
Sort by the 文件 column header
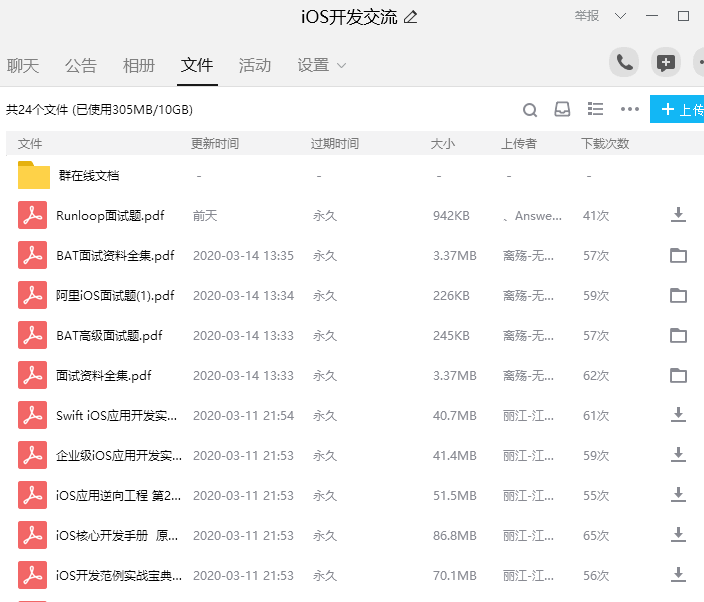[30, 144]
